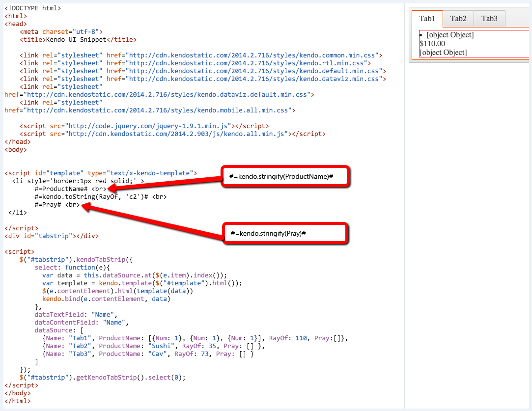Click the last [object Object] line below $110.00
This screenshot has width=532, height=411.
pyautogui.click(x=443, y=53)
